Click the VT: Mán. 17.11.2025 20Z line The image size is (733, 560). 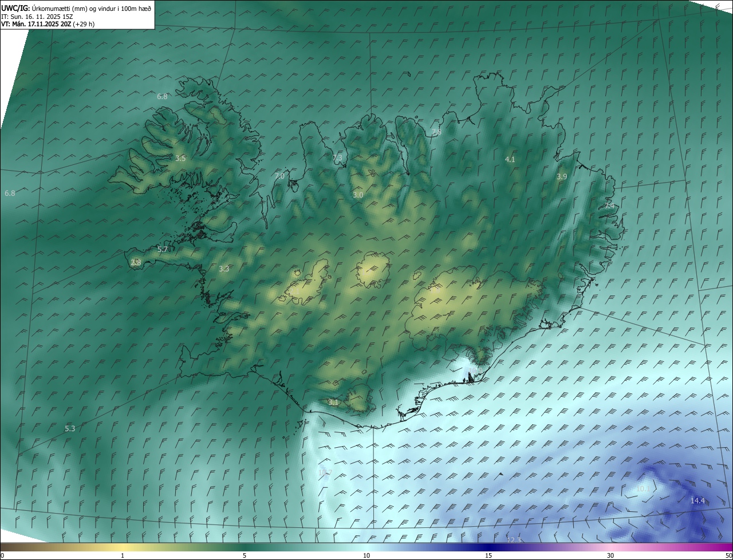[x=48, y=24]
